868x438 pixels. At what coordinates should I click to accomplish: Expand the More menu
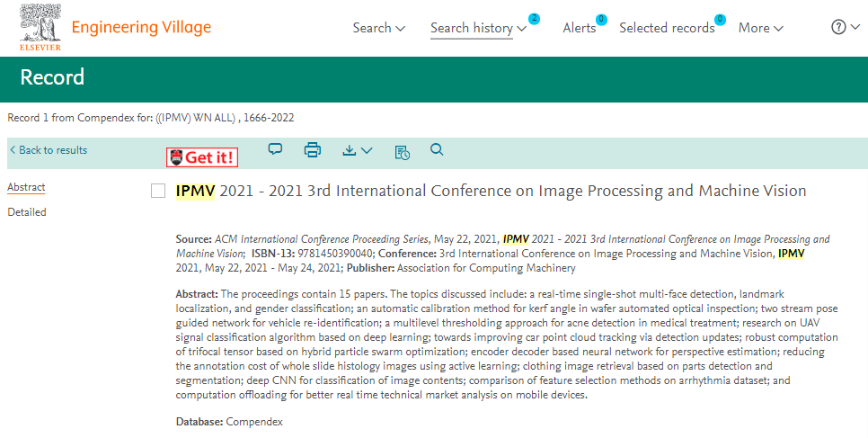(760, 28)
